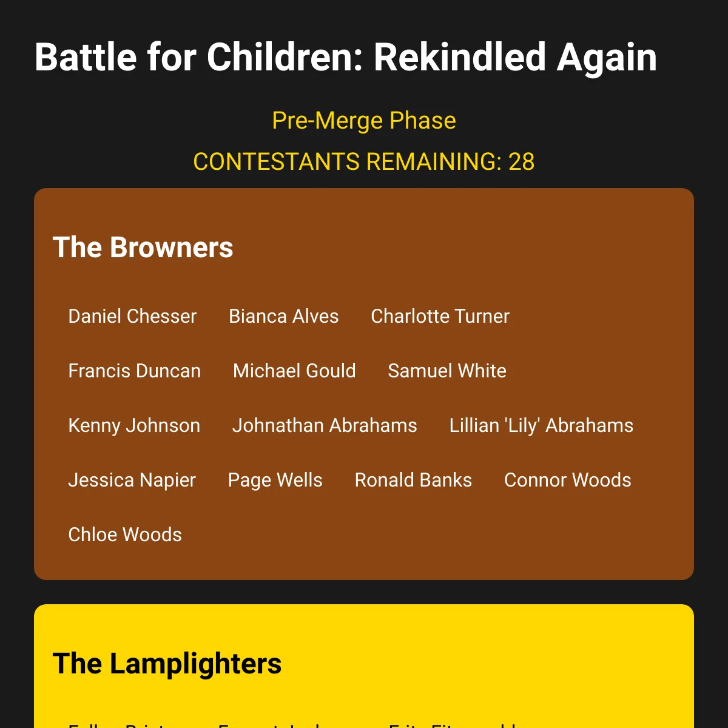Screen dimensions: 728x728
Task: Select Lillian 'Lily' Abrahams
Action: point(541,425)
